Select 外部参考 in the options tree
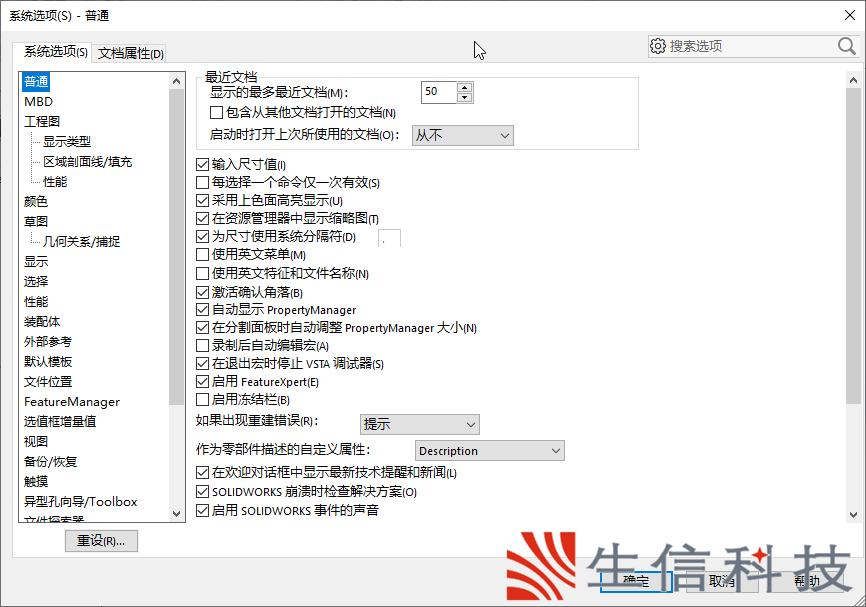 pos(48,341)
